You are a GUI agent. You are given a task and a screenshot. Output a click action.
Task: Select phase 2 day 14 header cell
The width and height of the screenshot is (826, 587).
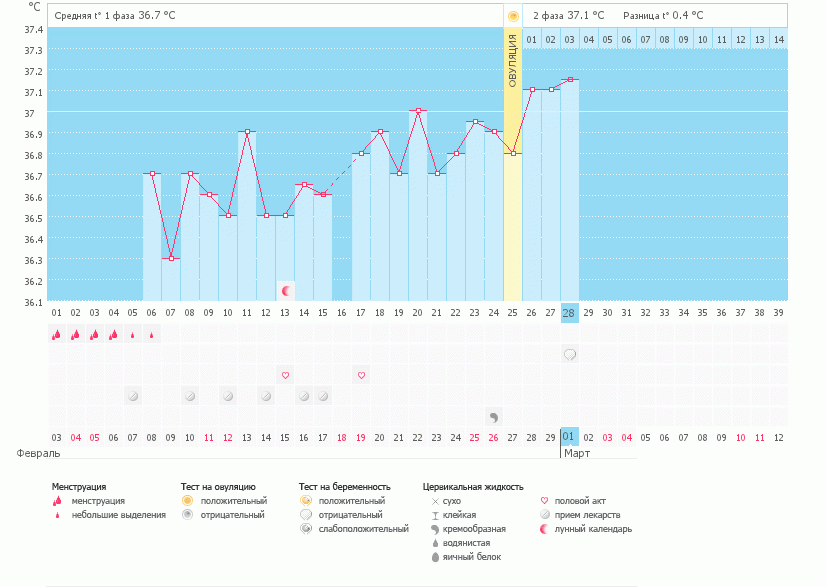tap(778, 39)
